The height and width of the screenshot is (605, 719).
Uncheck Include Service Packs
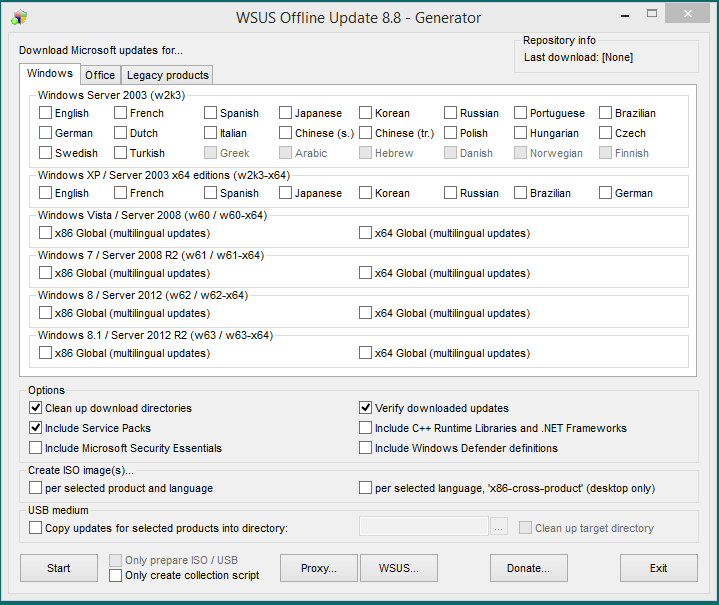[35, 428]
